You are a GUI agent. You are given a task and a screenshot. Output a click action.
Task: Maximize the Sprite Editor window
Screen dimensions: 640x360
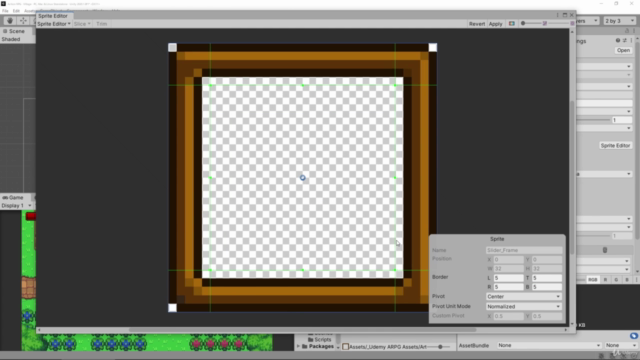(x=565, y=15)
